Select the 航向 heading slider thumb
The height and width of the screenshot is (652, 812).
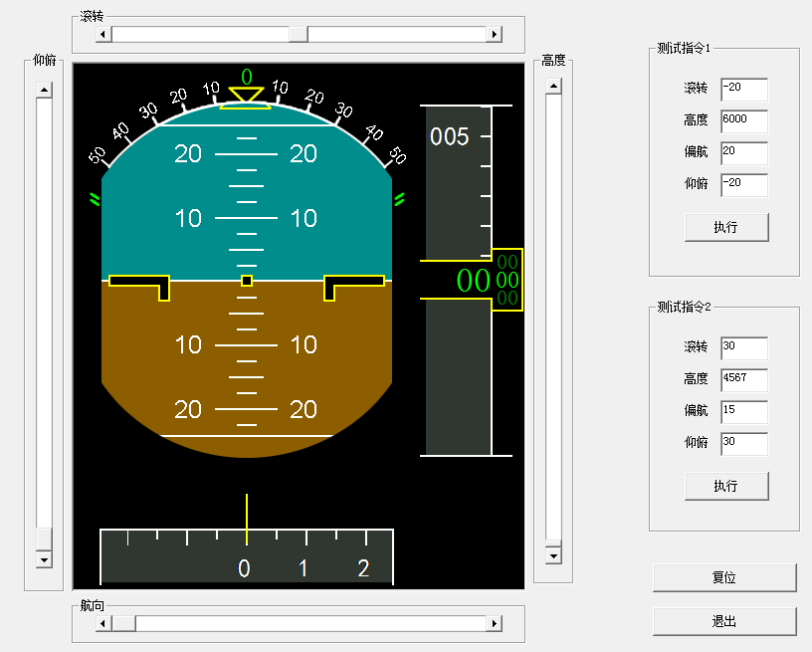(123, 623)
